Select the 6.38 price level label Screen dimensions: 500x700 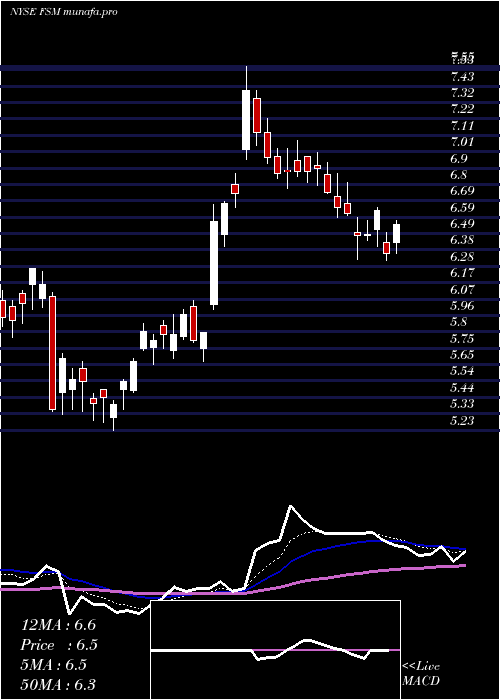pyautogui.click(x=462, y=240)
